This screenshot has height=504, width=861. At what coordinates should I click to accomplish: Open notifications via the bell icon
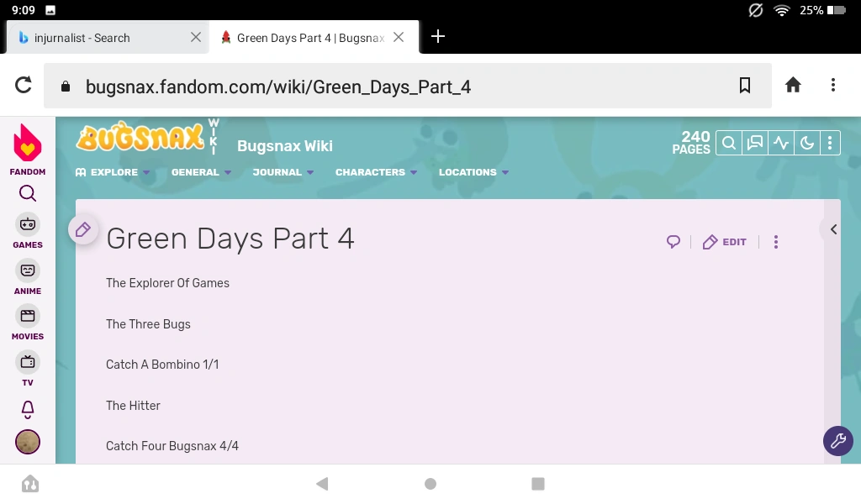coord(28,409)
